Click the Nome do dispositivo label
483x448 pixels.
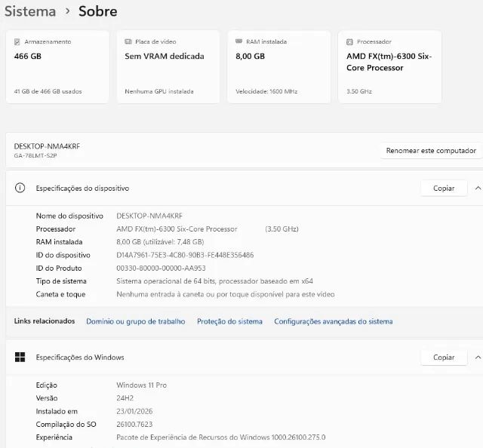click(69, 216)
